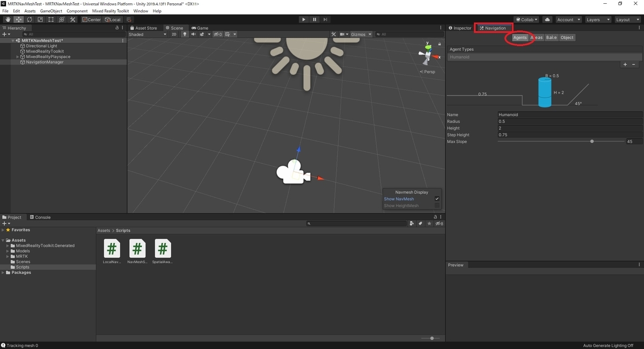644x349 pixels.
Task: Click the Pause button
Action: pyautogui.click(x=314, y=19)
